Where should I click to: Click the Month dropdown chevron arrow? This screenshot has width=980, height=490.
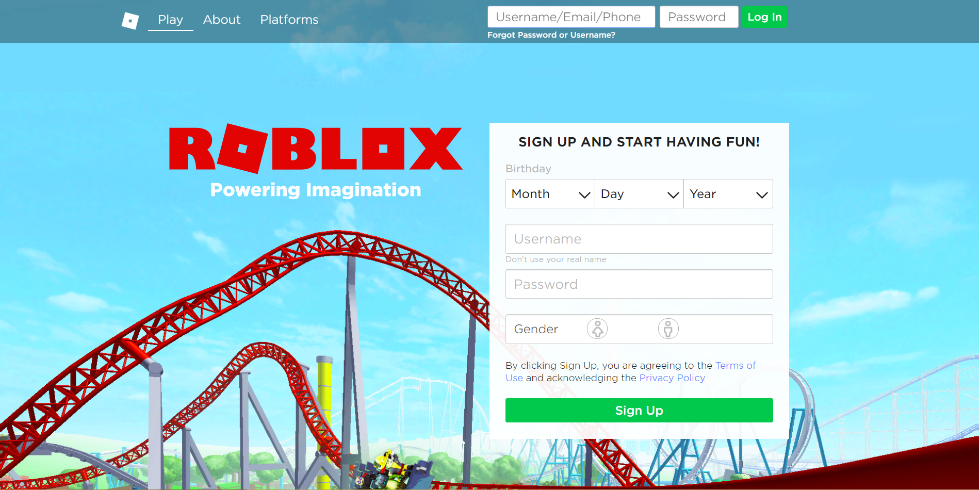click(584, 195)
